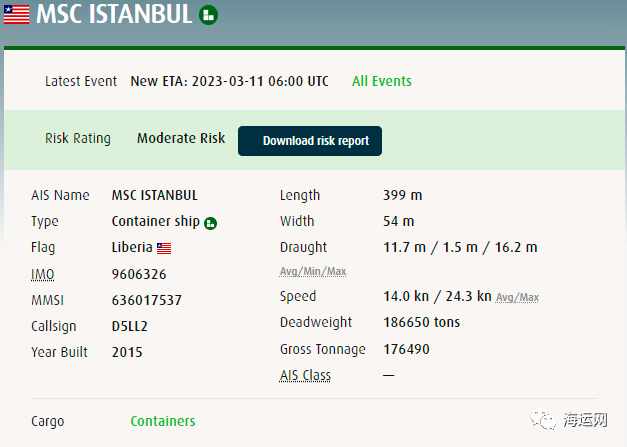Click the Gross Tonnage value 176490
Viewport: 627px width, 447px height.
click(x=406, y=349)
